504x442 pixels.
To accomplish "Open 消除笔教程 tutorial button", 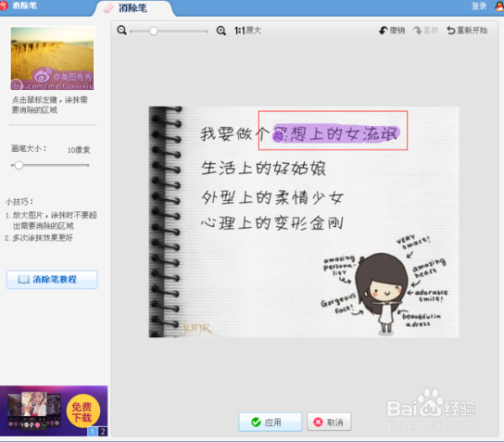I will tap(52, 279).
